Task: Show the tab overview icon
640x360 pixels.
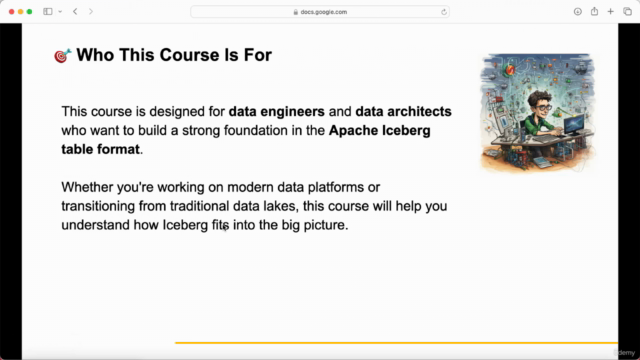Action: [627, 11]
